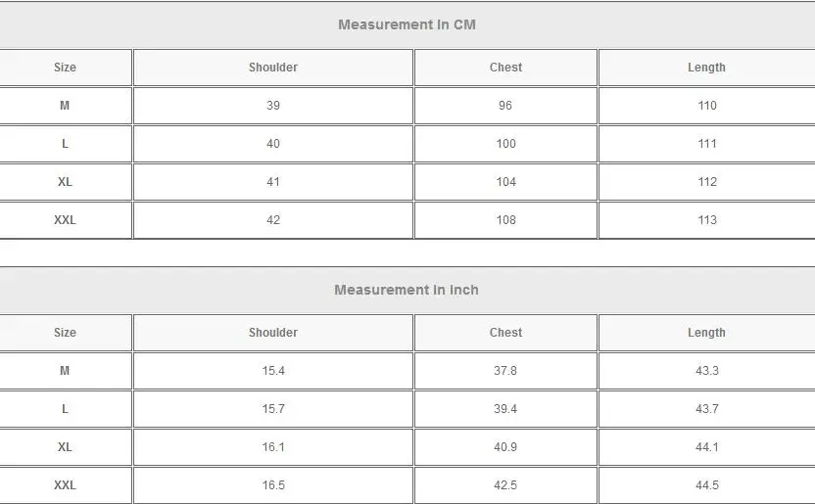Select the length value 112 cell

[707, 182]
